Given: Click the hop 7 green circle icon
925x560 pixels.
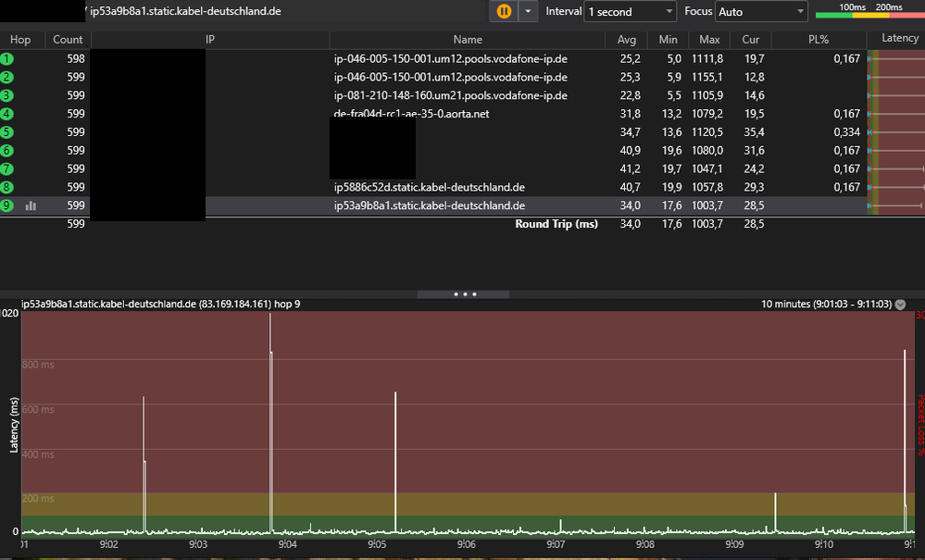Looking at the screenshot, I should click(x=7, y=168).
